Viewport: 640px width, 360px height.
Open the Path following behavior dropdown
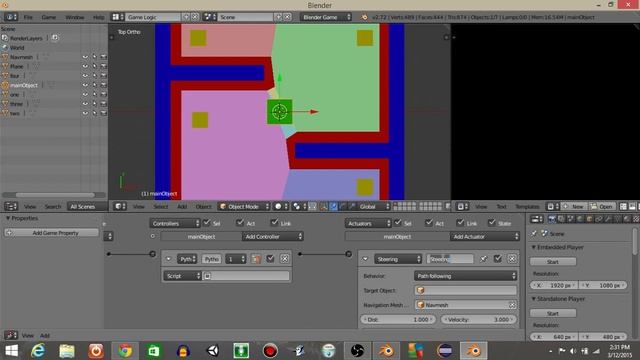coord(465,276)
